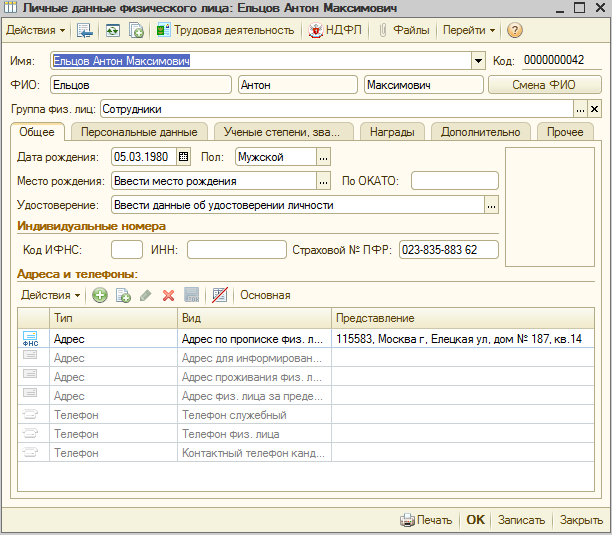Viewport: 612px width, 535px height.
Task: Click the green add record icon
Action: pyautogui.click(x=100, y=295)
